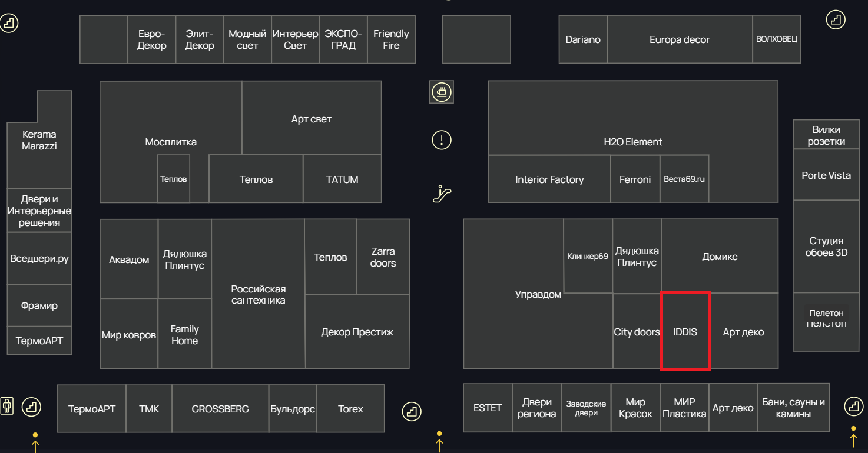
Task: Open the Клинкер69 store
Action: [588, 256]
